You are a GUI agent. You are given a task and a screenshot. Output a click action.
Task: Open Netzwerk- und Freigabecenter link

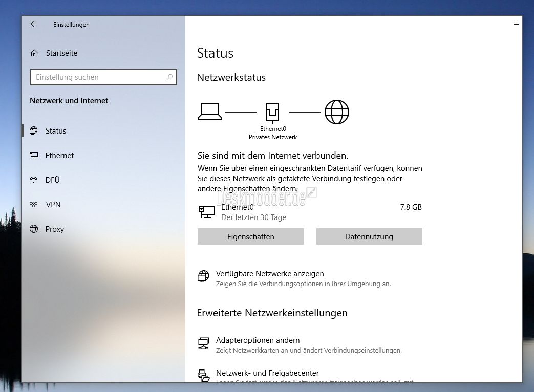[x=267, y=373]
